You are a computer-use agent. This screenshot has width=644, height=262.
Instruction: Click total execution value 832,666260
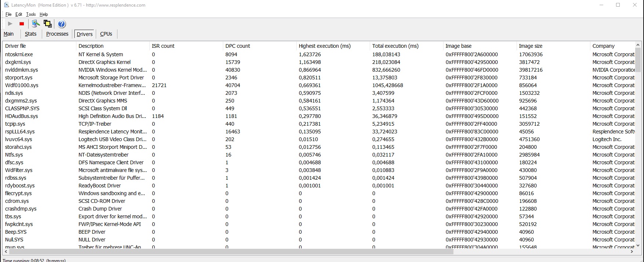click(x=386, y=70)
